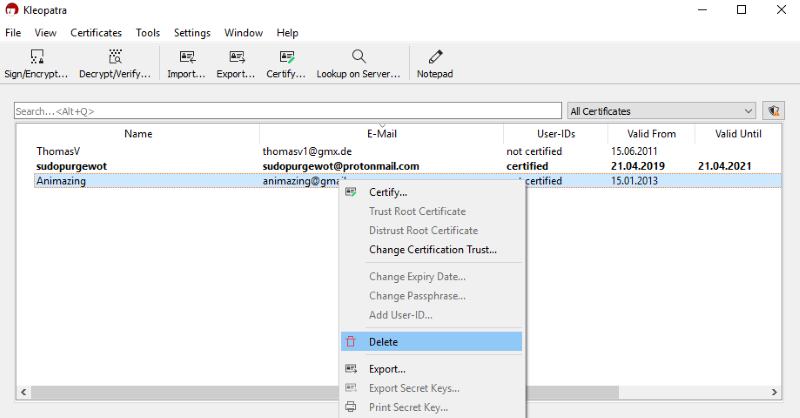The image size is (800, 418).
Task: Click the certificate shield button beside filter
Action: [773, 111]
